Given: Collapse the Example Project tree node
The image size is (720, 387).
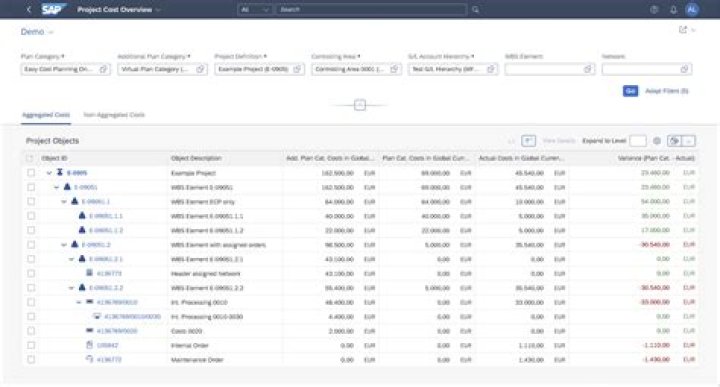Looking at the screenshot, I should (49, 173).
